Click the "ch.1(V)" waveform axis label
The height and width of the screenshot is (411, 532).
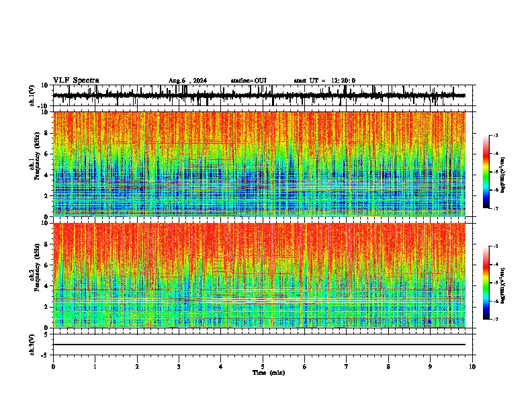coord(32,95)
